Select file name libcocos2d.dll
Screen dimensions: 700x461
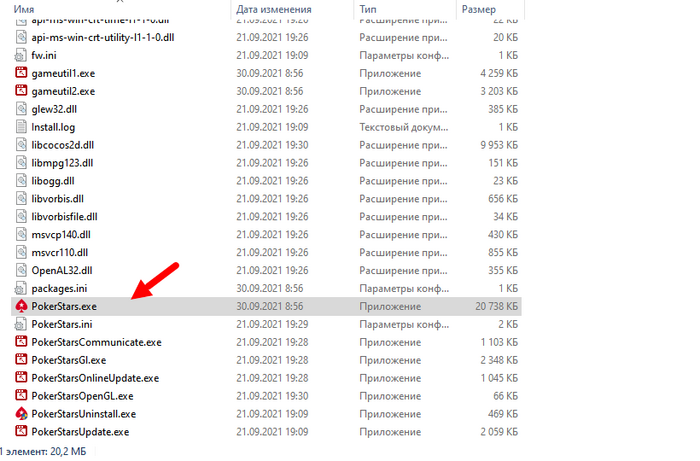click(62, 145)
